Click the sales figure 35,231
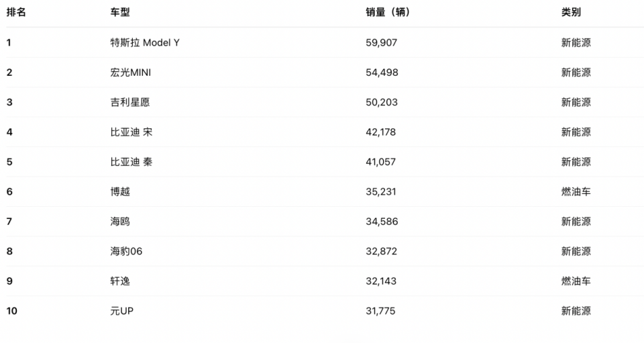The height and width of the screenshot is (343, 644). pos(381,192)
